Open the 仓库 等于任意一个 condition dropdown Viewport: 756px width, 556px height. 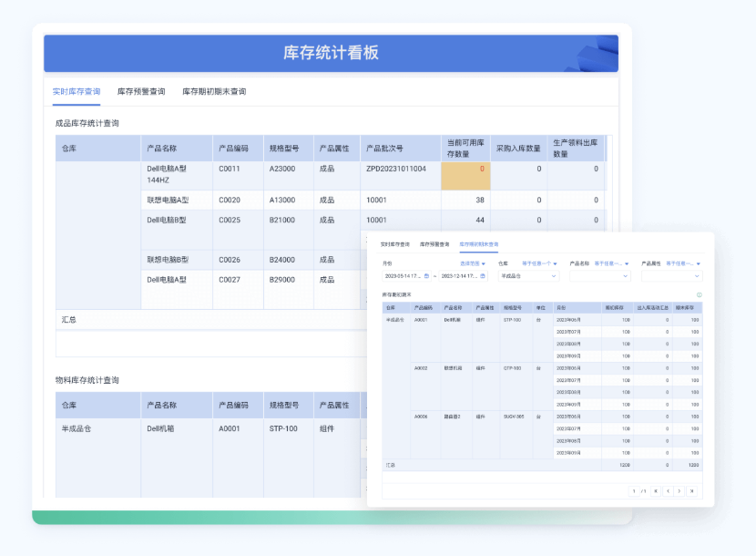(540, 263)
